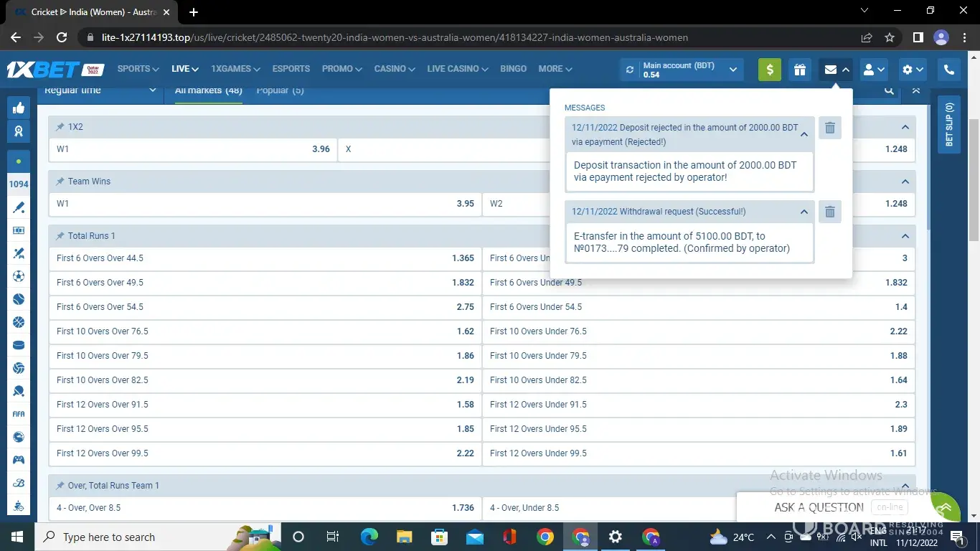Open the CASINO menu

point(395,69)
